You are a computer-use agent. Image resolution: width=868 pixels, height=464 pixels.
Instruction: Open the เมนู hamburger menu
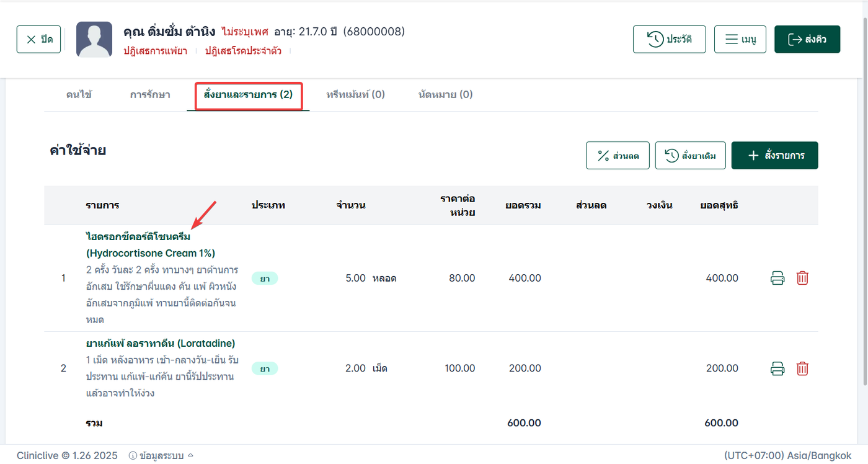pyautogui.click(x=740, y=40)
